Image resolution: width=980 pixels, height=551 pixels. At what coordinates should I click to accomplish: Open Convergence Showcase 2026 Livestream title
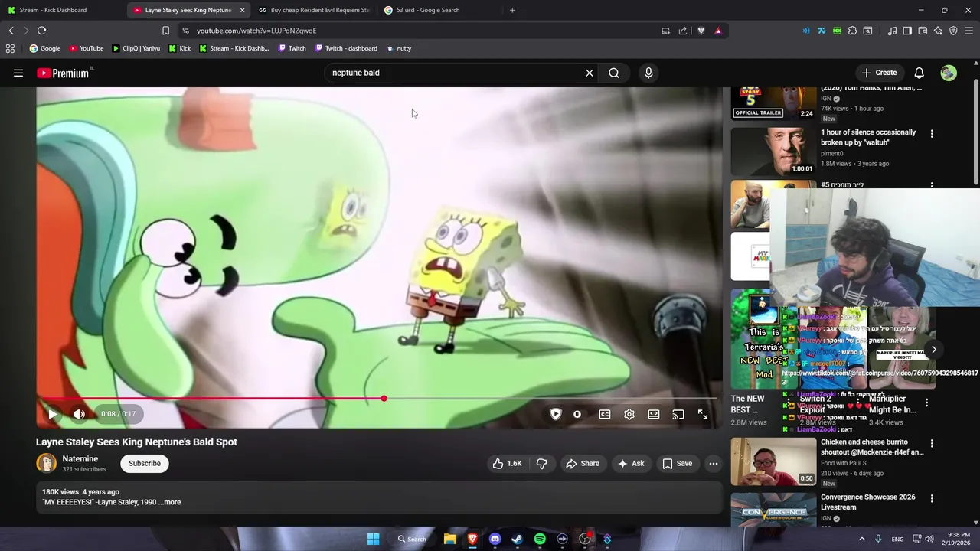[x=868, y=502]
